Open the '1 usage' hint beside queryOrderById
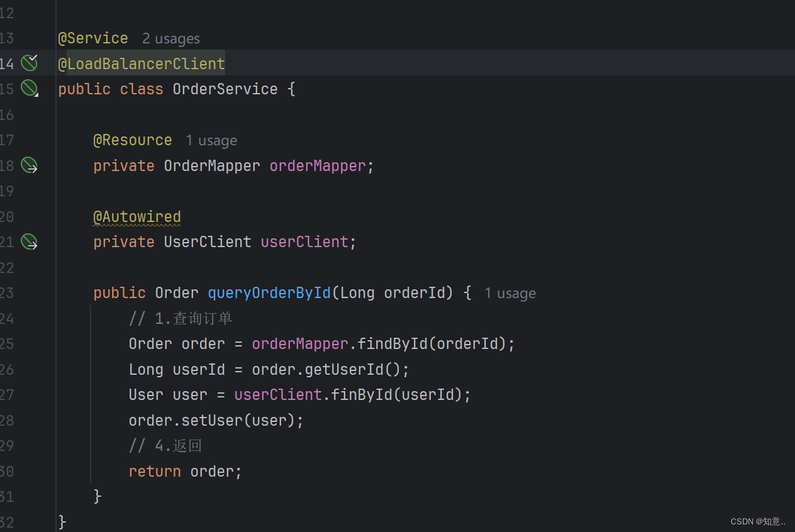 click(x=510, y=293)
